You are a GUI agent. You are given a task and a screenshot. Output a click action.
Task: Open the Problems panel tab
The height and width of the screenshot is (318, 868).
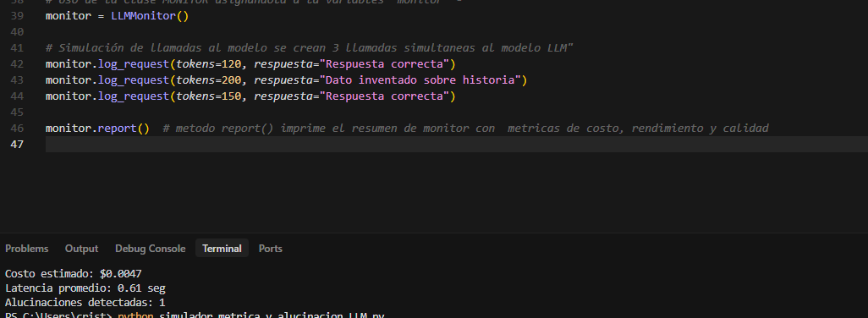[x=26, y=249]
